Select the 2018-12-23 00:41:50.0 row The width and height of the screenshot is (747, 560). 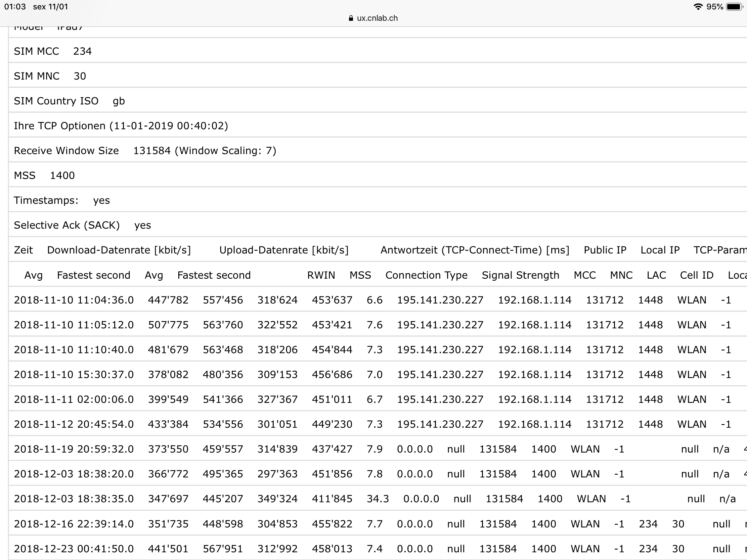click(x=74, y=549)
